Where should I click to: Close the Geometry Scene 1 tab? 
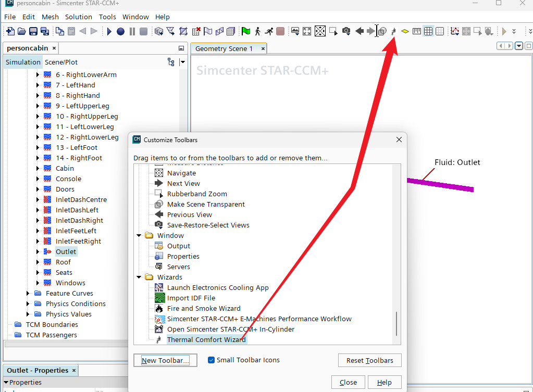pyautogui.click(x=263, y=48)
